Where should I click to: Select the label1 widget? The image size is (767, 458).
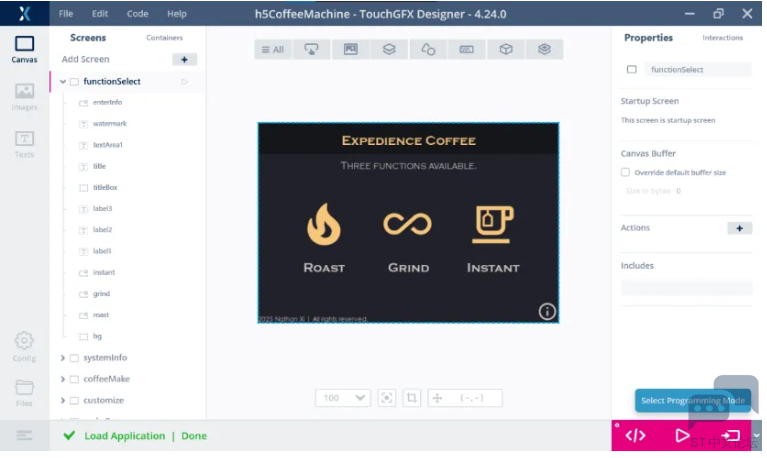[102, 251]
